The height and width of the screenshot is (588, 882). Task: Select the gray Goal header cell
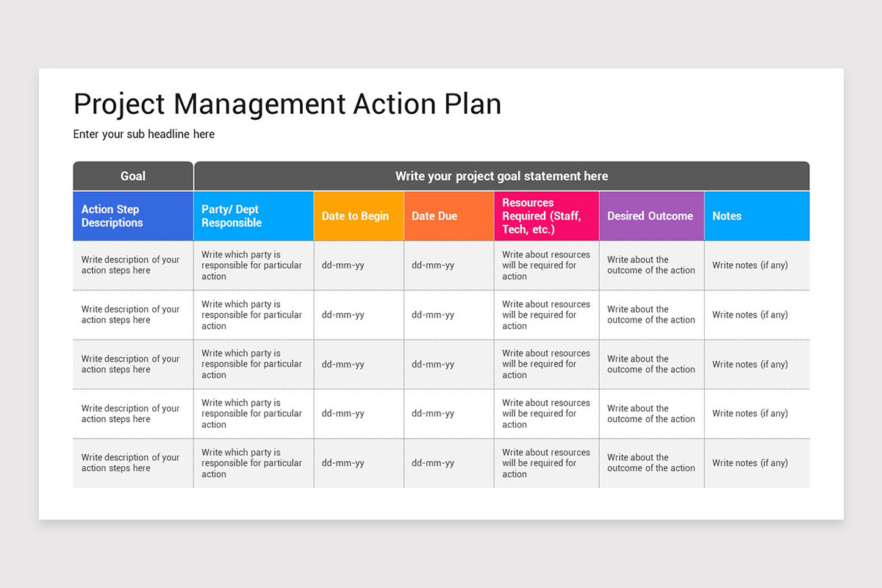(x=133, y=176)
